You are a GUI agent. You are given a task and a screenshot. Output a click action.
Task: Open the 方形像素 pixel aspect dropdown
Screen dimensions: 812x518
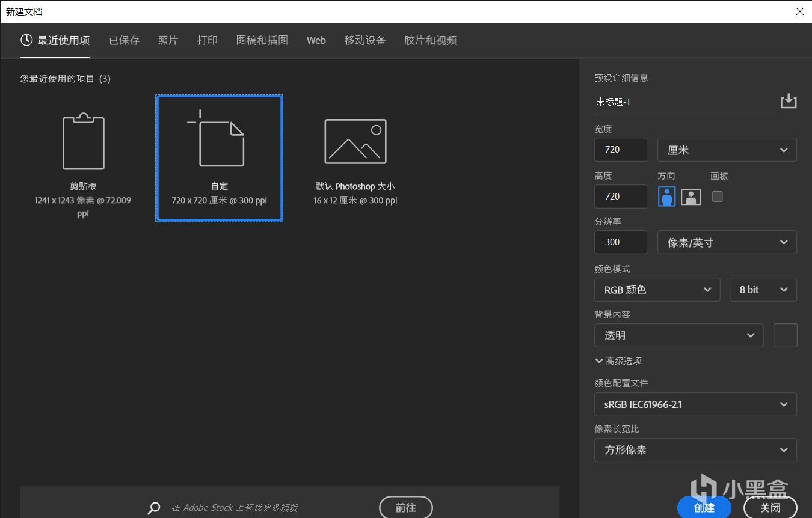click(696, 450)
